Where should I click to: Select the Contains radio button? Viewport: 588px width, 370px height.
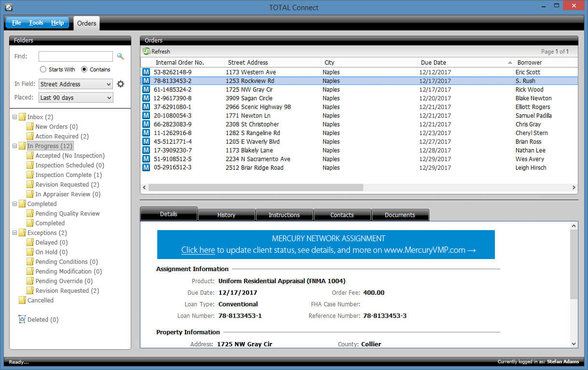pos(84,69)
